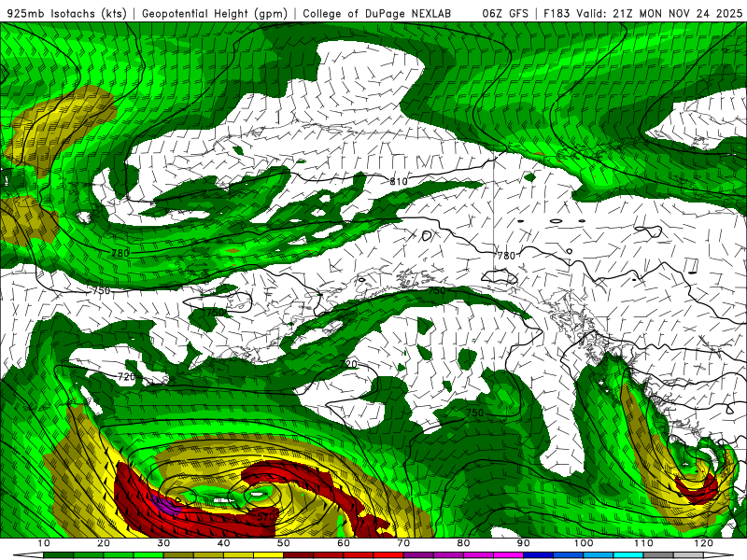
Task: Click the olive 30-35 kt color swatch
Action: [x=178, y=555]
